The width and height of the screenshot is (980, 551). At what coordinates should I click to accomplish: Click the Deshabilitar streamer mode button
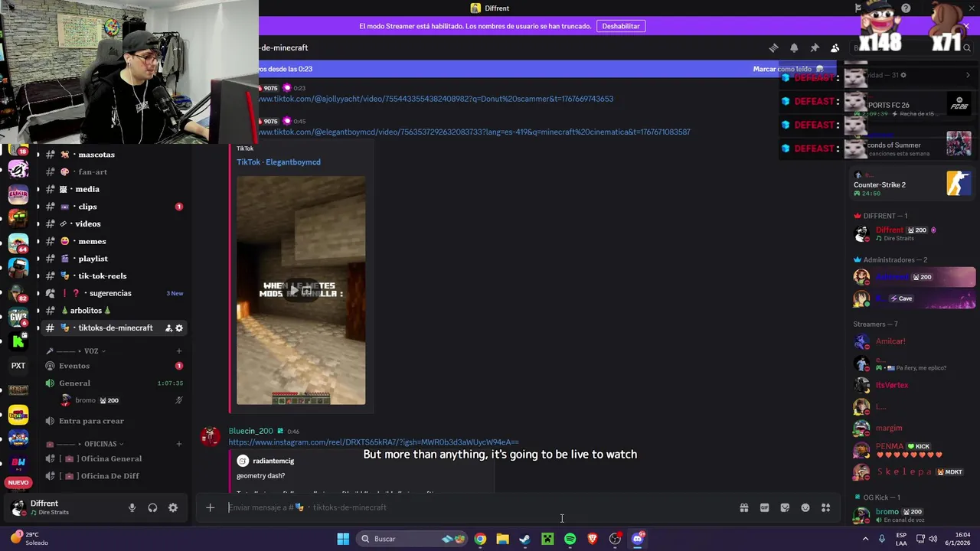621,26
